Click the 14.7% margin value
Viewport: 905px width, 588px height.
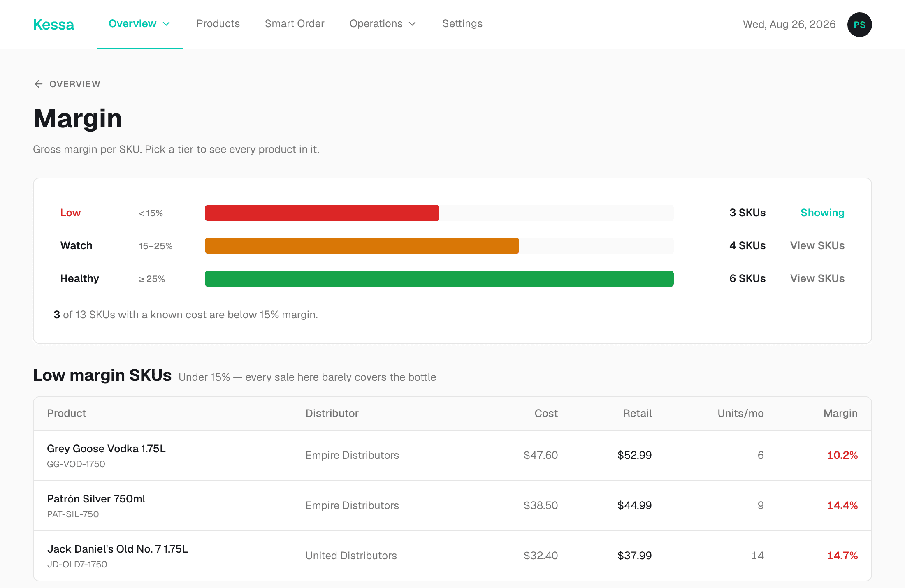[842, 556]
